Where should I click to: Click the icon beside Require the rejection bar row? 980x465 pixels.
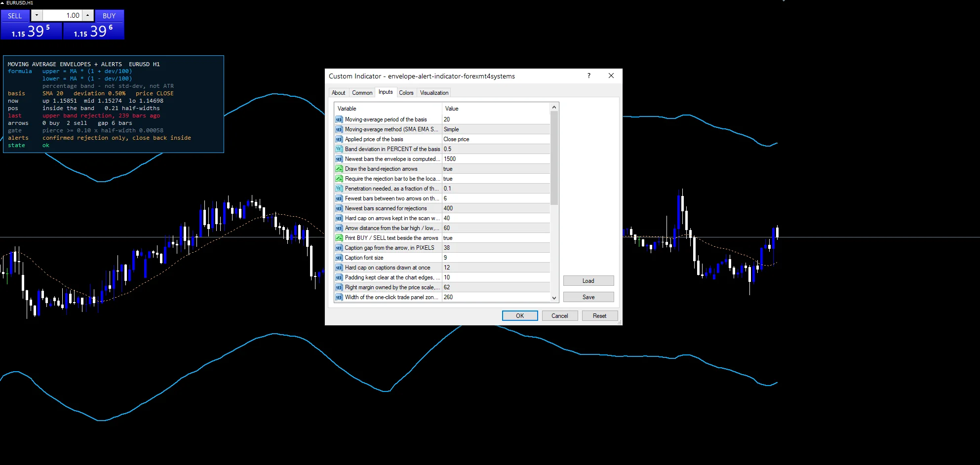point(339,179)
